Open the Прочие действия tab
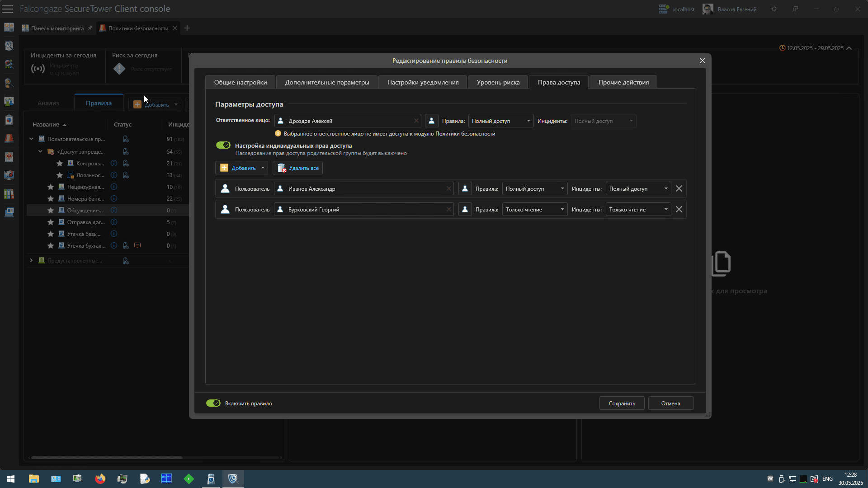 coord(623,82)
